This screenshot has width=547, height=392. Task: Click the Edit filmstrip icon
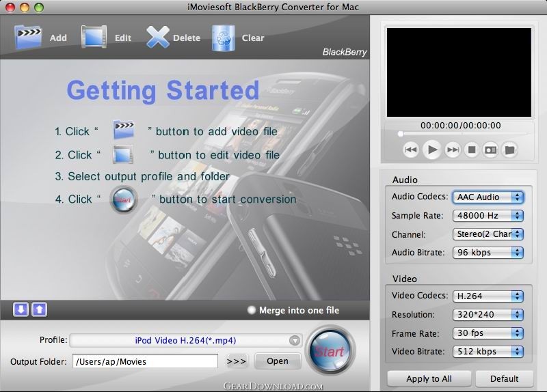pos(94,37)
